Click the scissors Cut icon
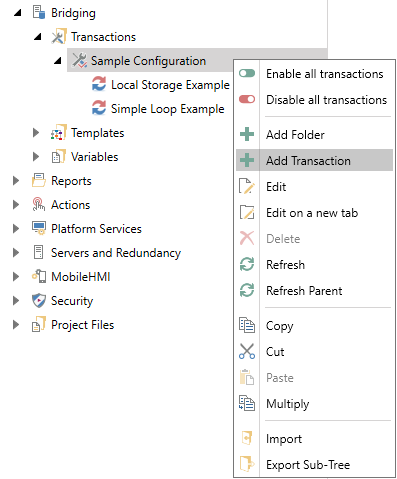This screenshot has width=397, height=479. click(x=247, y=351)
